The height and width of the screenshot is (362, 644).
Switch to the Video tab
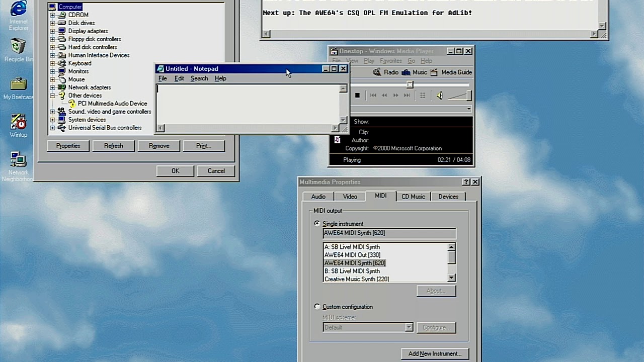(x=350, y=197)
